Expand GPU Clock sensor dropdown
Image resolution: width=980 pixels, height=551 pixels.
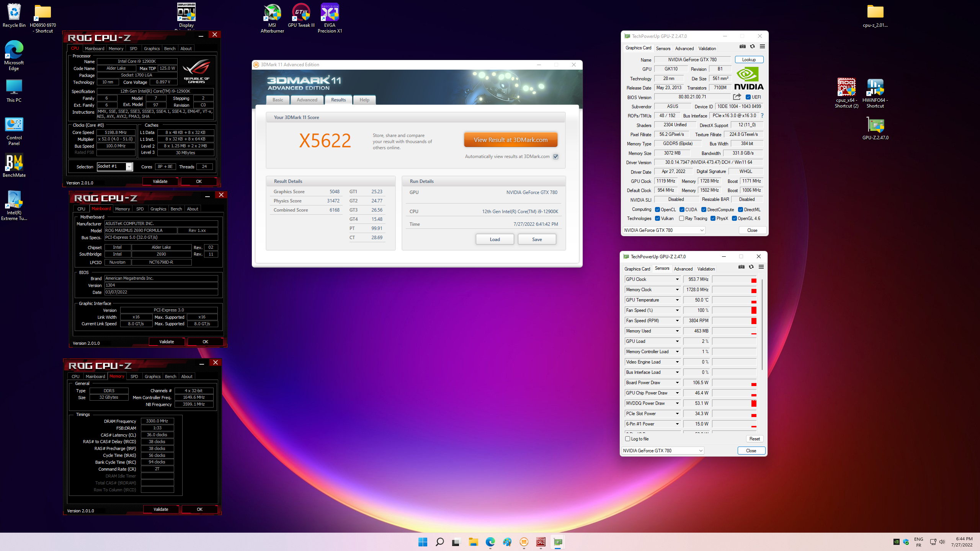[x=677, y=279]
